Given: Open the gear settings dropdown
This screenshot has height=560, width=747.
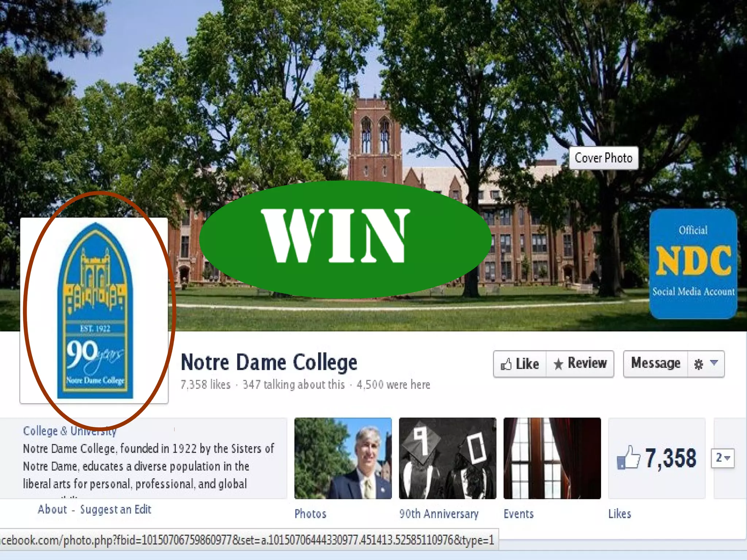Looking at the screenshot, I should [706, 364].
